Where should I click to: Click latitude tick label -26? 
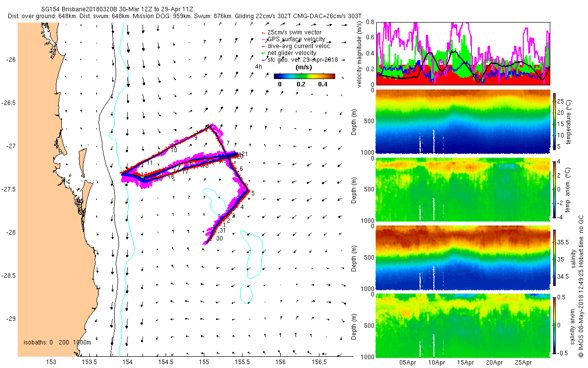(x=11, y=60)
